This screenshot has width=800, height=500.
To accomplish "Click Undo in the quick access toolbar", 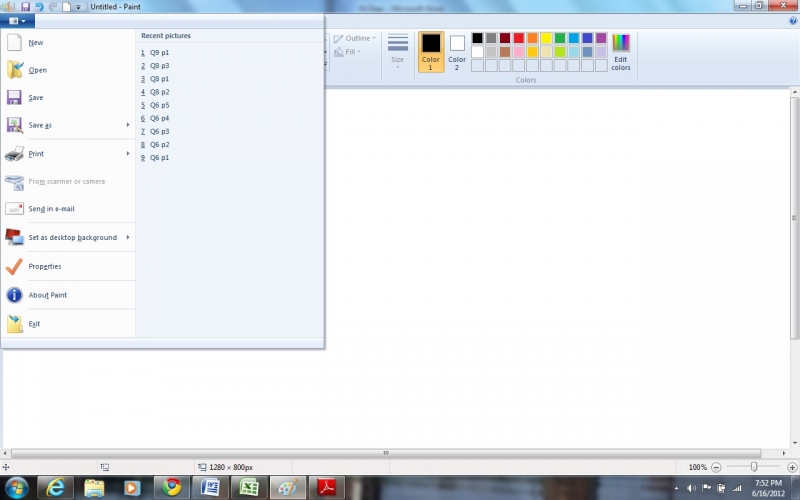I will 38,6.
